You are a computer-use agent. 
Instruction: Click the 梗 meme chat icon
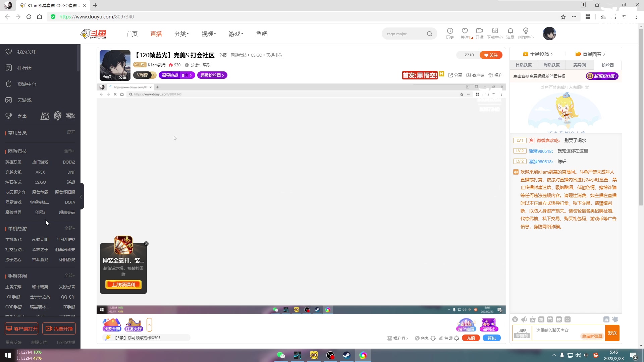click(559, 319)
